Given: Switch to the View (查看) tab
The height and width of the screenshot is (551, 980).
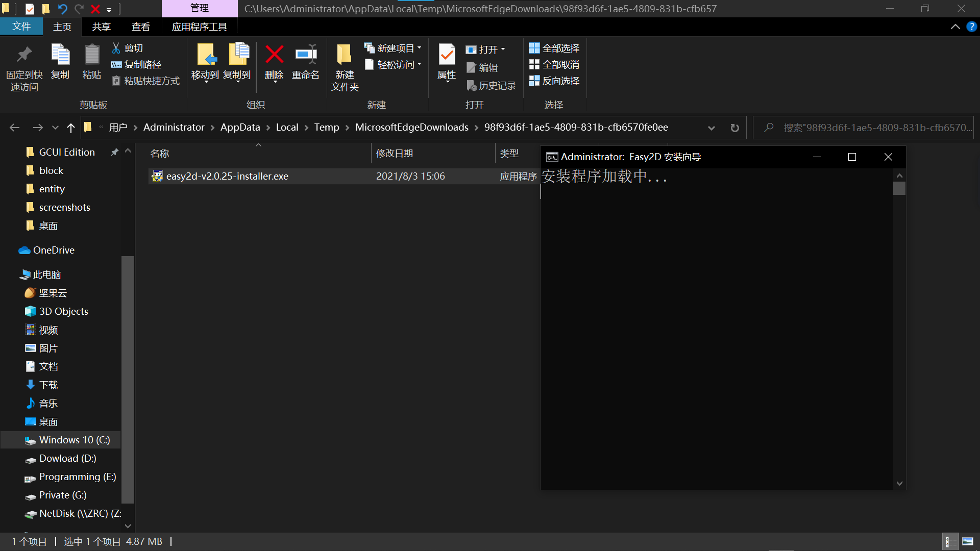Looking at the screenshot, I should (140, 27).
